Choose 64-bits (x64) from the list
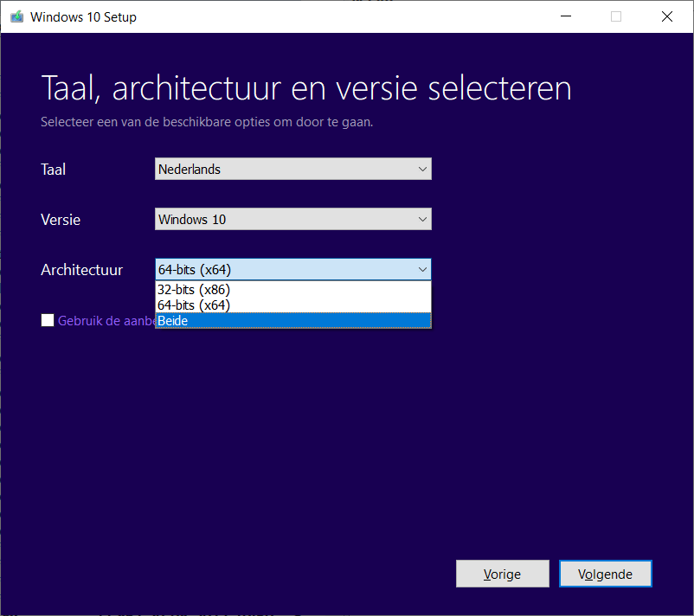This screenshot has width=694, height=616. coord(293,305)
